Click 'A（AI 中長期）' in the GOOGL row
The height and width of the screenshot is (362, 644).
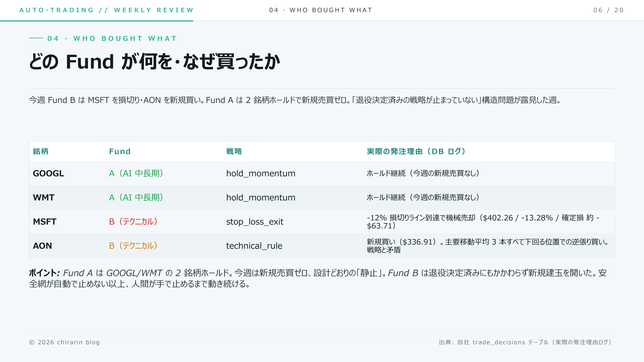[136, 173]
